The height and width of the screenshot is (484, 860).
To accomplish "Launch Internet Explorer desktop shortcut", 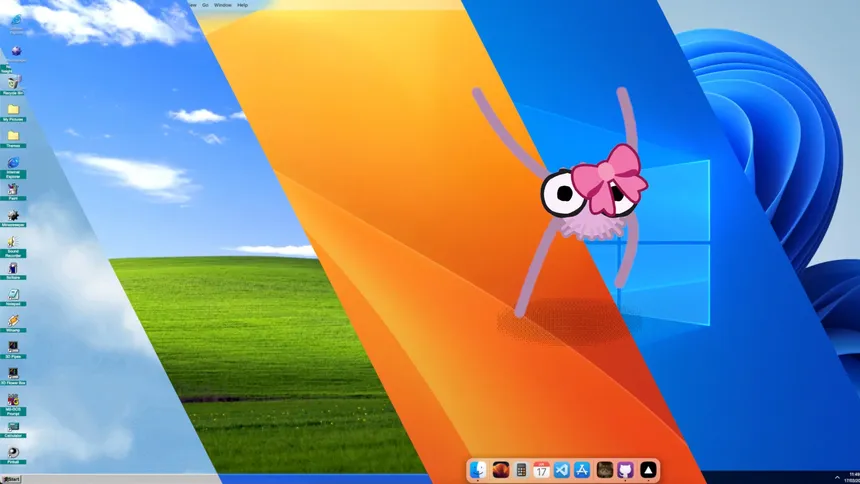I will 13,164.
